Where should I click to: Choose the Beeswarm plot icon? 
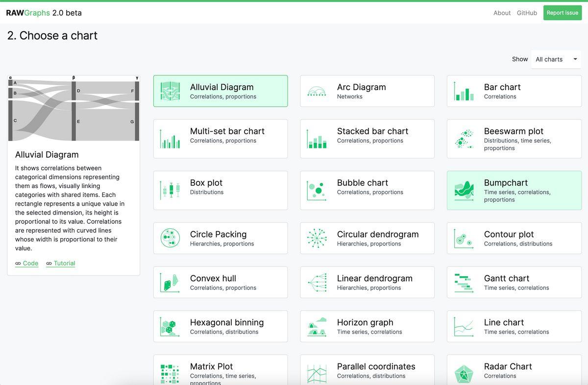(464, 139)
